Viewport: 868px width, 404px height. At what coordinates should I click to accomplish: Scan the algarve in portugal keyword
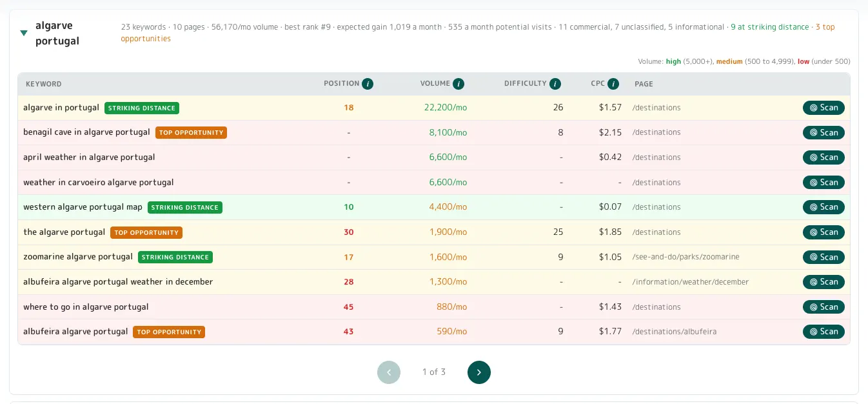(x=824, y=108)
